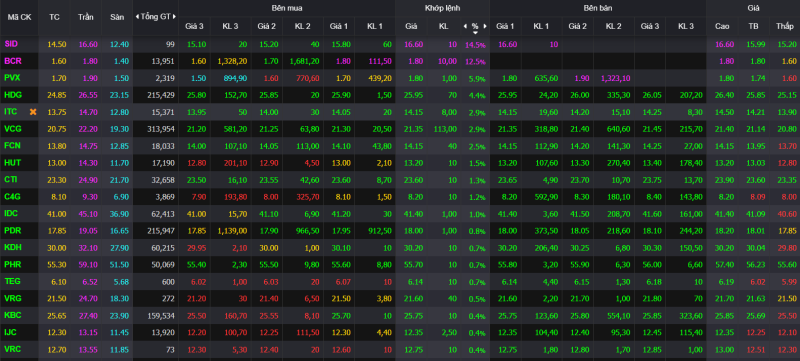Click KL 1 header under Bên bán

click(x=542, y=26)
